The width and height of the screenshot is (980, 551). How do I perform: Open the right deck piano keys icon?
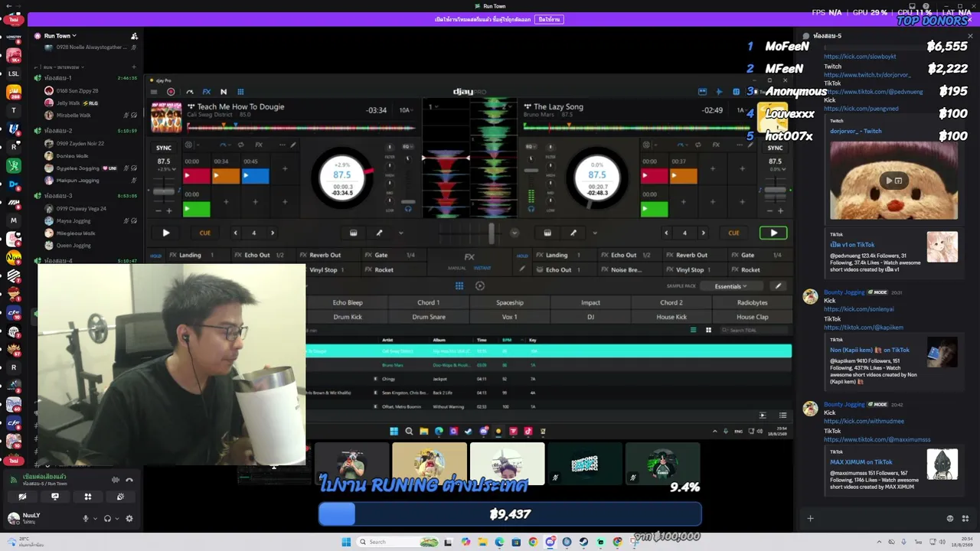tap(547, 233)
